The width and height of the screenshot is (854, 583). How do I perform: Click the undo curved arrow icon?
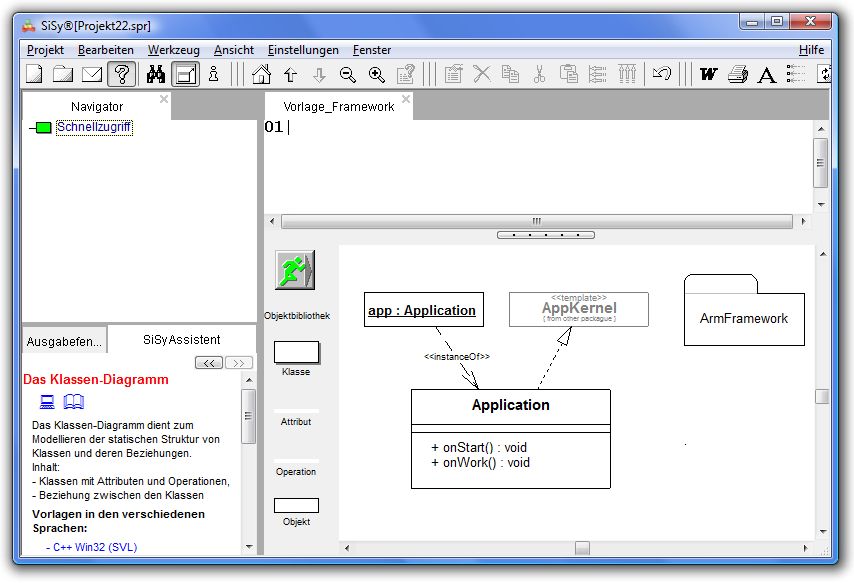tap(662, 73)
